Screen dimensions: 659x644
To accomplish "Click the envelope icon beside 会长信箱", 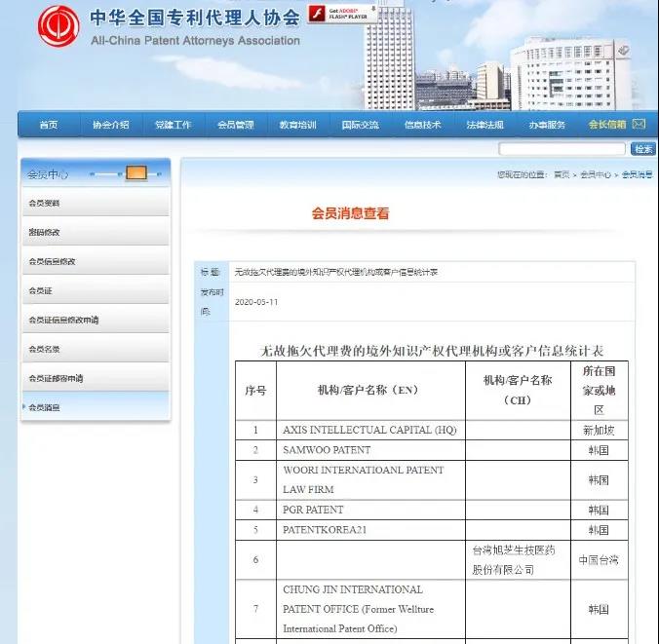I will (639, 124).
